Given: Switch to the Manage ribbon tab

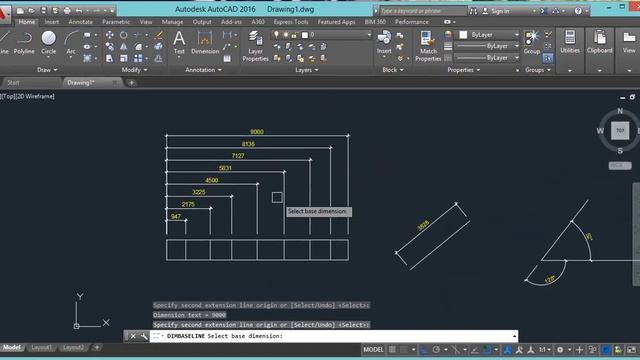Looking at the screenshot, I should coord(172,22).
